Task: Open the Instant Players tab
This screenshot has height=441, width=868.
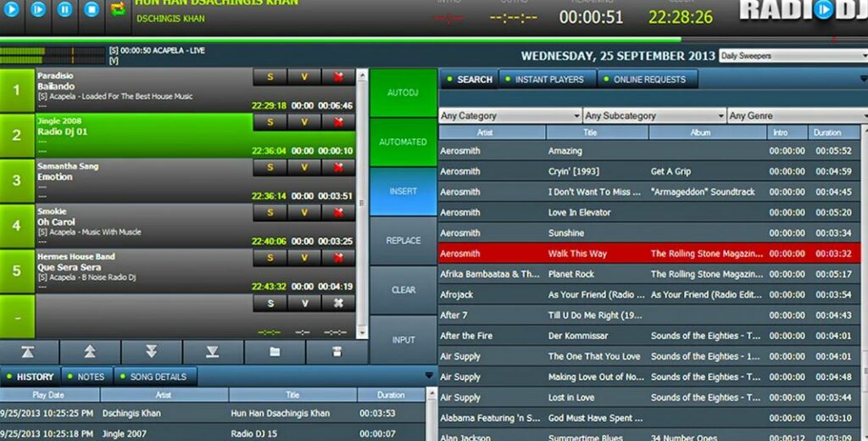Action: click(548, 79)
